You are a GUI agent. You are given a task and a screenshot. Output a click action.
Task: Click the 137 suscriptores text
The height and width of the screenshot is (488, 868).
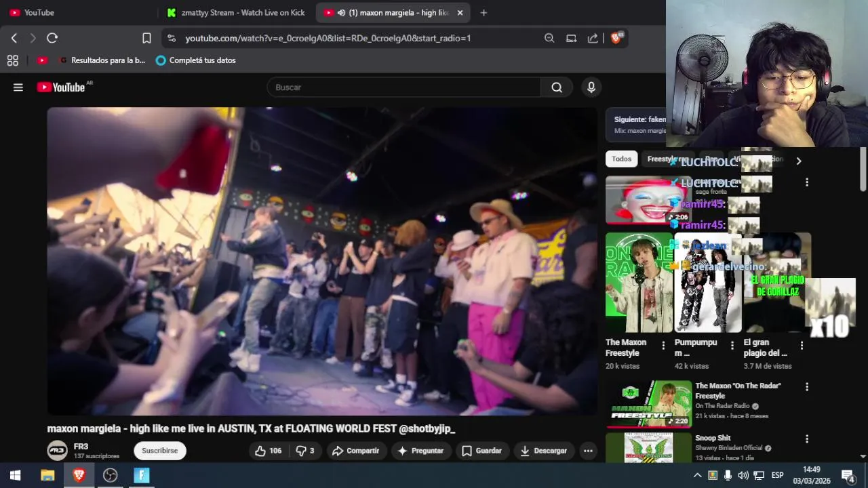[96, 456]
